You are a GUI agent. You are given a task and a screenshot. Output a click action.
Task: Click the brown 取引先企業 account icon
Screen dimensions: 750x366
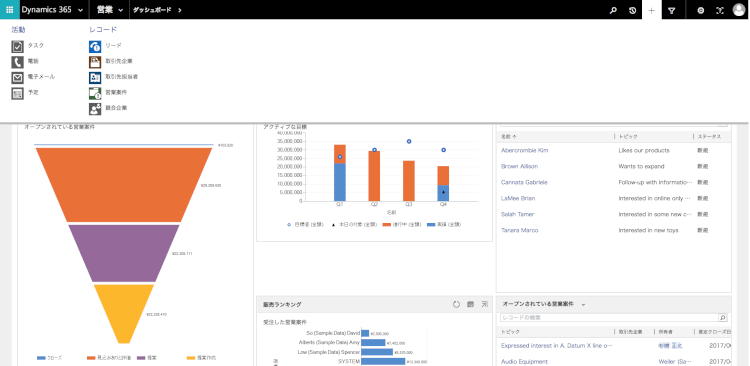pyautogui.click(x=95, y=62)
